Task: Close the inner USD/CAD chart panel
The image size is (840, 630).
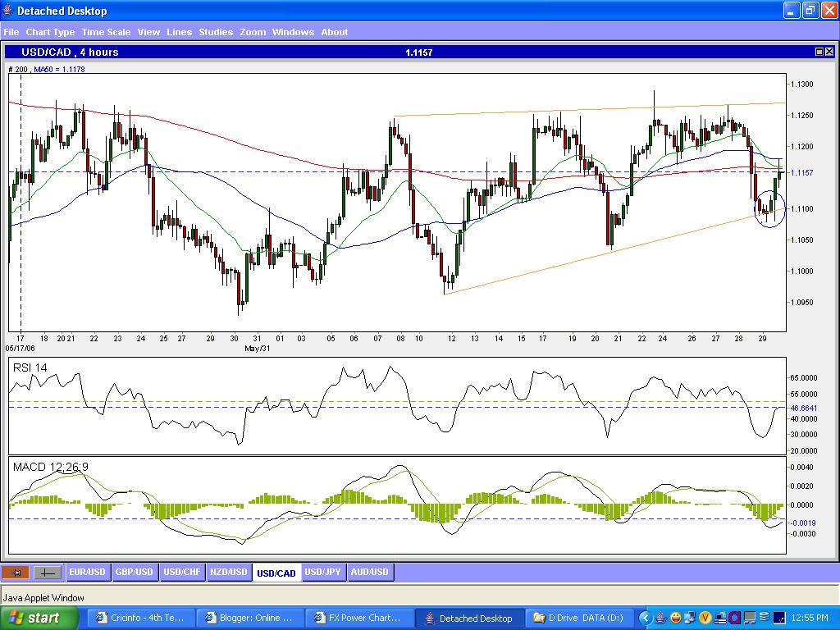Action: coord(829,52)
